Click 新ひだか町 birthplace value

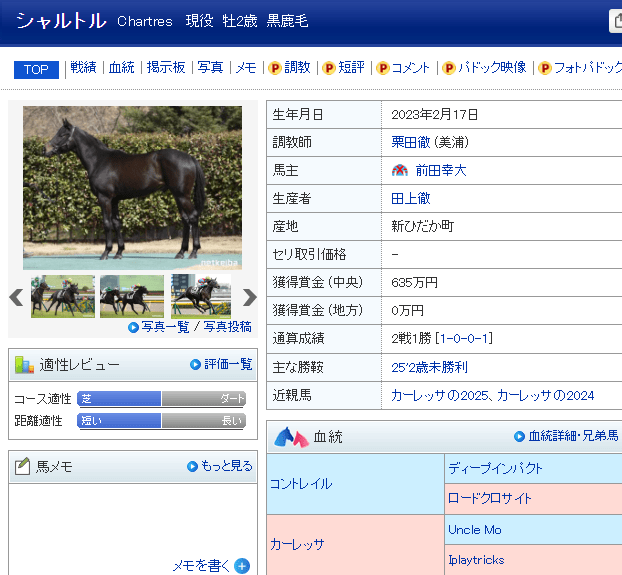(x=422, y=226)
